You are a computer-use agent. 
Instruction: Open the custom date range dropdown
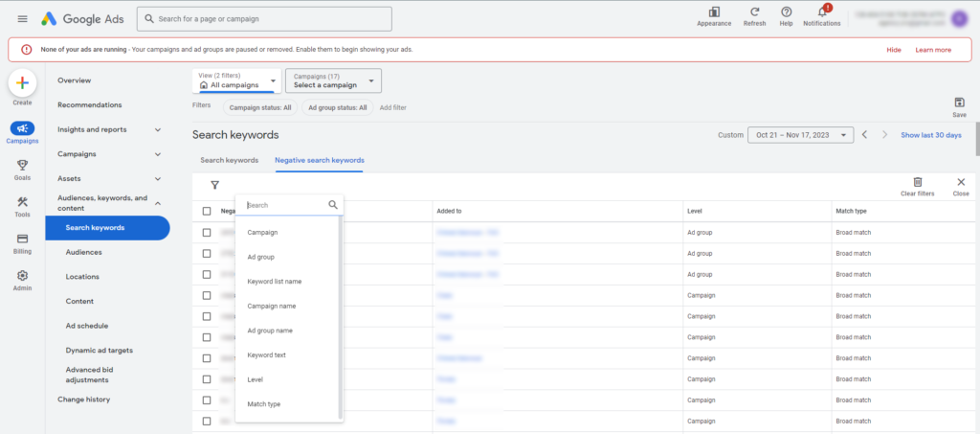point(800,135)
